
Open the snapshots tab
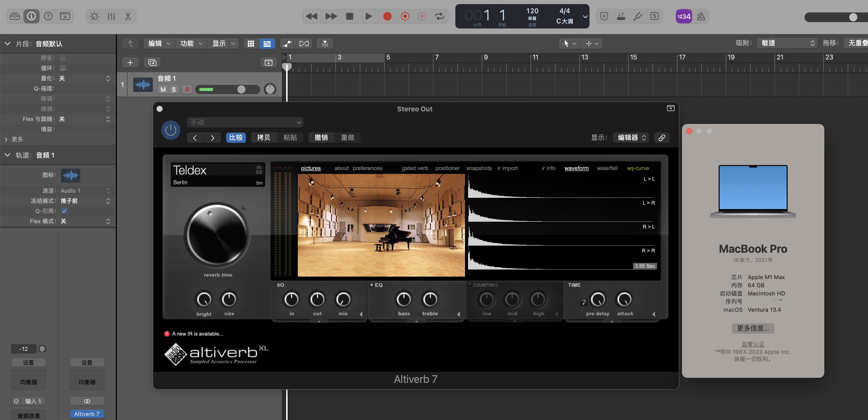coord(479,168)
